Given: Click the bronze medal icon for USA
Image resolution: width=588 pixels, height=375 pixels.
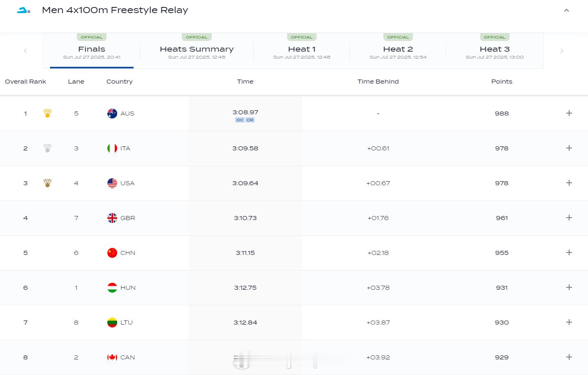Looking at the screenshot, I should [x=48, y=183].
